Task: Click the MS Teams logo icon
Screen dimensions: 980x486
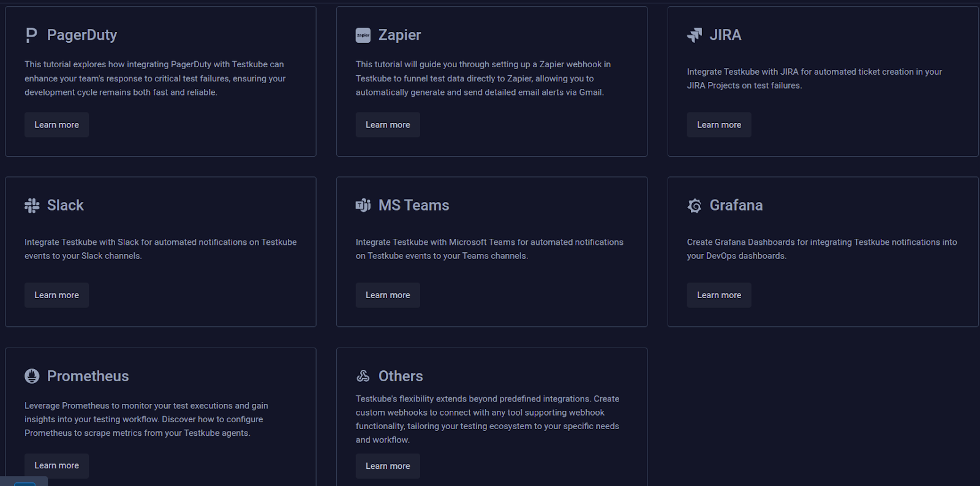Action: 363,206
